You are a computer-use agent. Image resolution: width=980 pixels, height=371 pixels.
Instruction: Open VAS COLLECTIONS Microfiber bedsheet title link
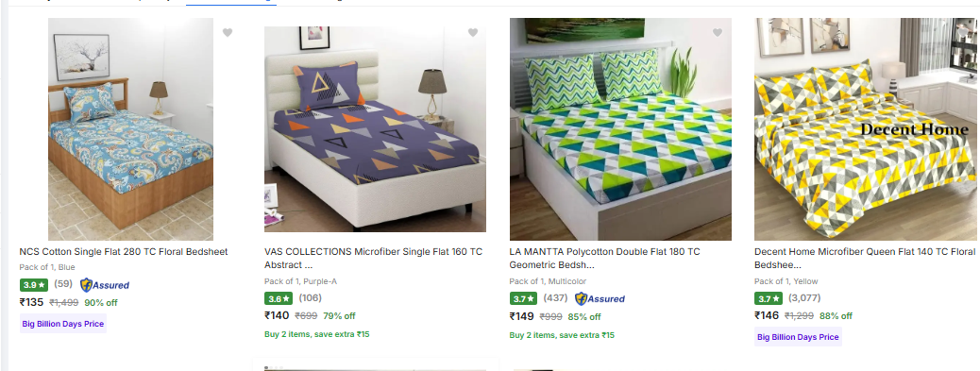point(373,258)
